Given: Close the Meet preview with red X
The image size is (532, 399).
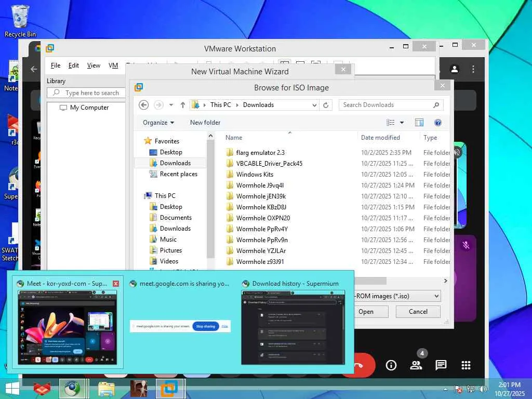Looking at the screenshot, I should point(116,283).
